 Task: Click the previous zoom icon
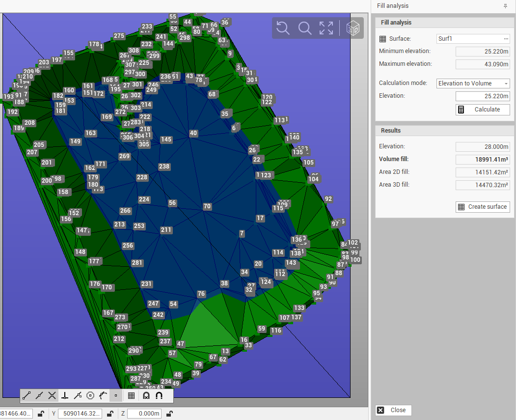[x=283, y=28]
